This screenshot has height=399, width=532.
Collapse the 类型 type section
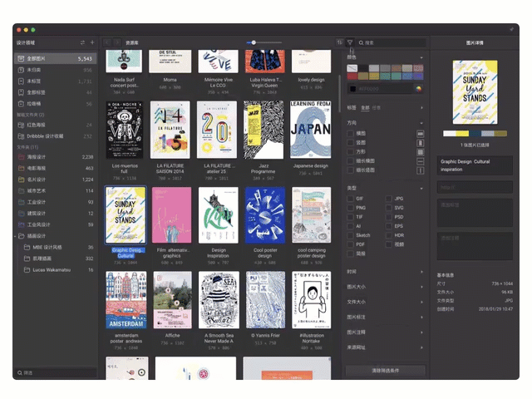421,189
